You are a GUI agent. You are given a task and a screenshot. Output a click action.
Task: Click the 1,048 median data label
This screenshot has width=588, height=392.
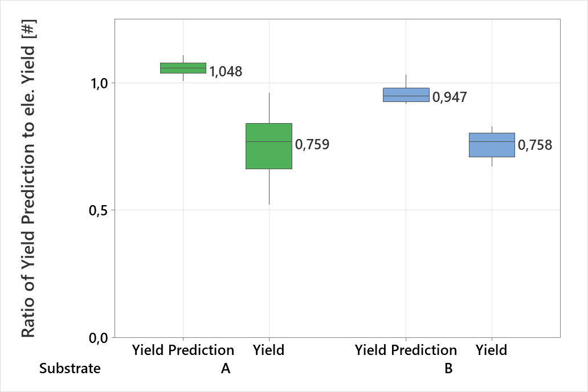pos(226,72)
